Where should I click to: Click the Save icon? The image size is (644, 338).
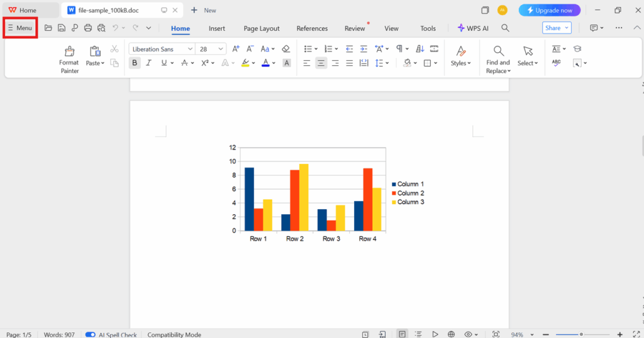coord(61,28)
